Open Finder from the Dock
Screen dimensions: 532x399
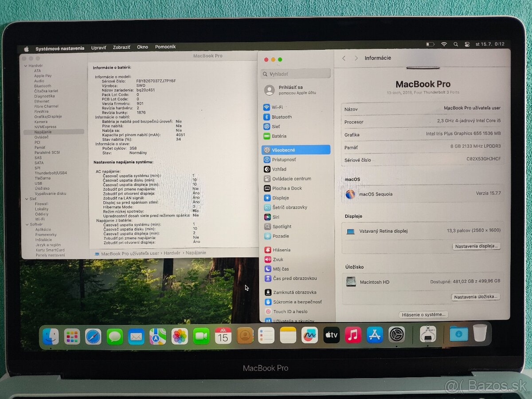click(51, 336)
